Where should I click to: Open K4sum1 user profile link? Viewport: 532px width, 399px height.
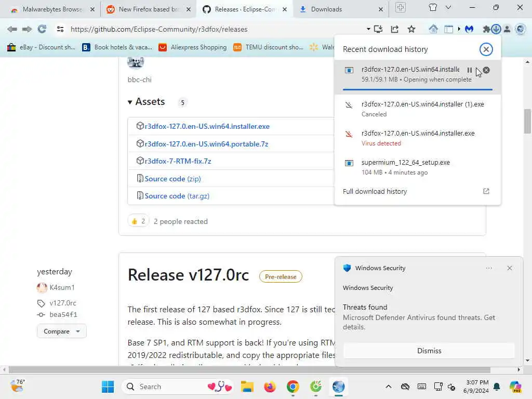point(62,287)
